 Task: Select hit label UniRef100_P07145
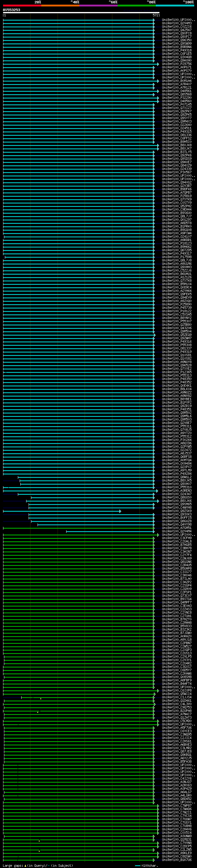tap(177, 104)
